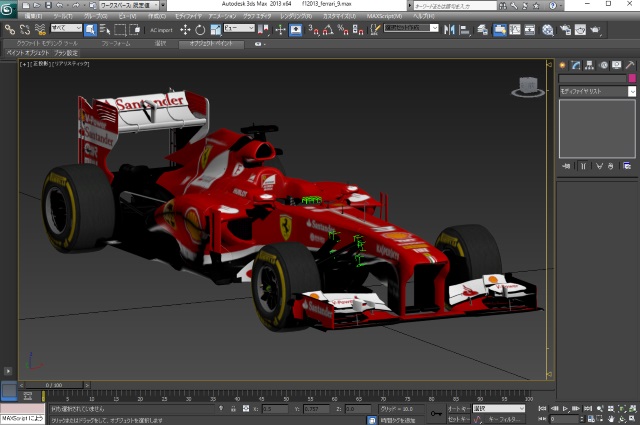Toggle the Spinner Snap button
Image resolution: width=640 pixels, height=425 pixels.
358,30
